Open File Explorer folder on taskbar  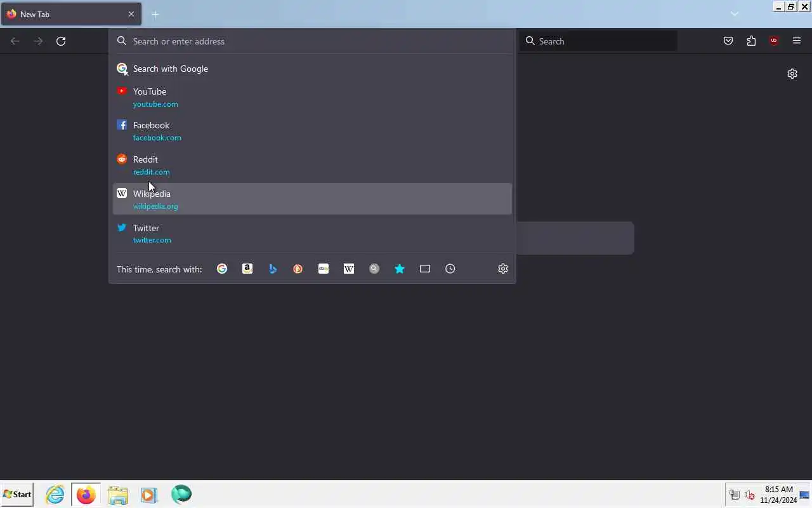118,494
